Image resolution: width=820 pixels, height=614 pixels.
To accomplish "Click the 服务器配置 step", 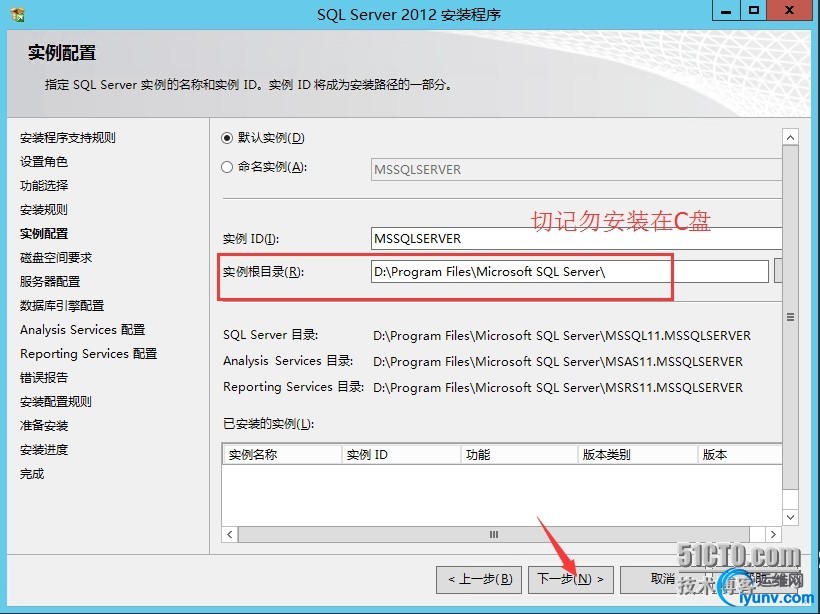I will 50,282.
